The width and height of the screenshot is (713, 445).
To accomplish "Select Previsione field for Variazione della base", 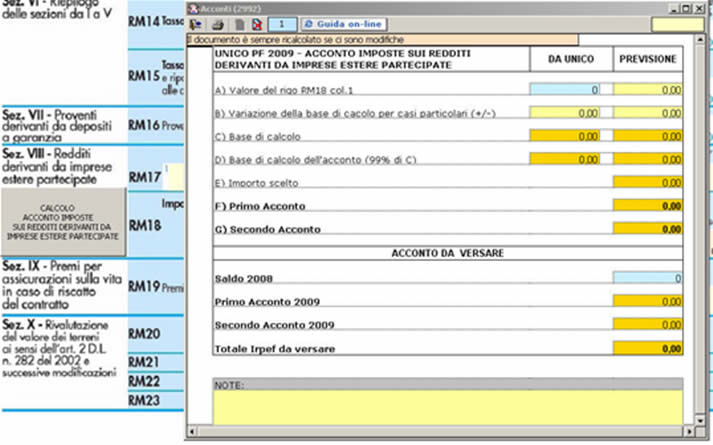I will click(x=648, y=113).
